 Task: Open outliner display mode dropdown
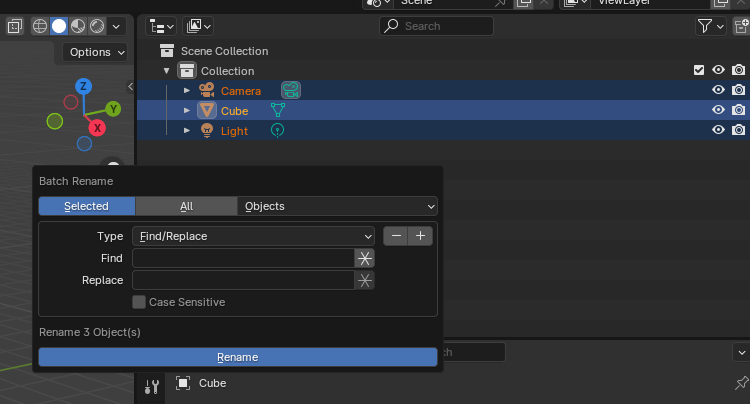pyautogui.click(x=198, y=26)
